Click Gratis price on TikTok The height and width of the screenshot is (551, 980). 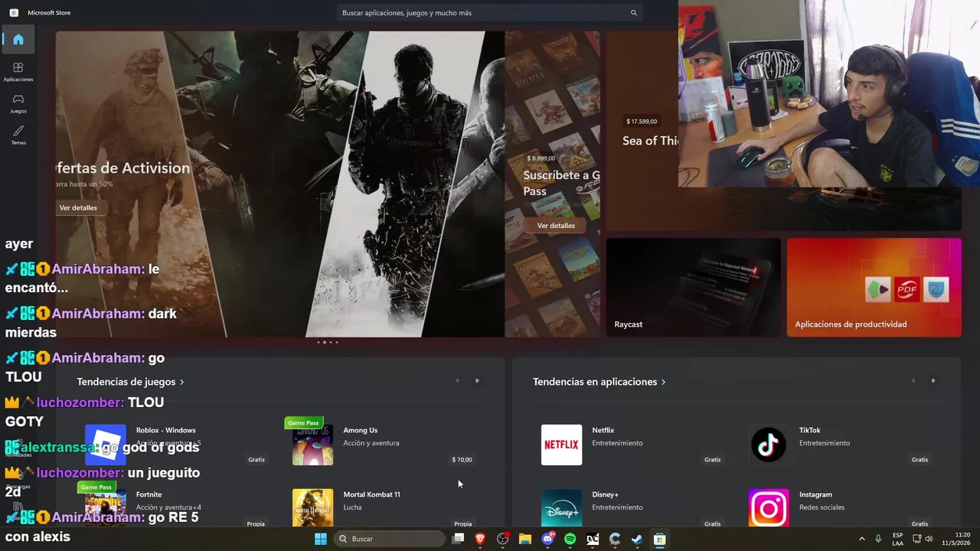(x=920, y=460)
